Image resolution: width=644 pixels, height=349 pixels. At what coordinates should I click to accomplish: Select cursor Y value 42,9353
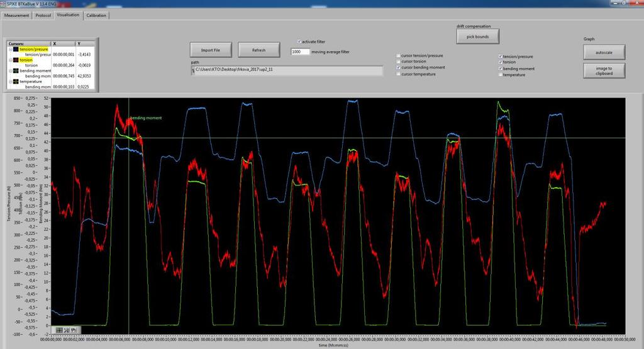[x=84, y=76]
